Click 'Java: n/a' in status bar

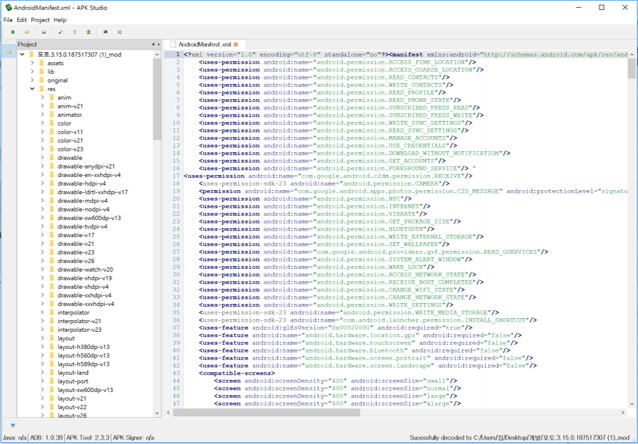(x=14, y=437)
